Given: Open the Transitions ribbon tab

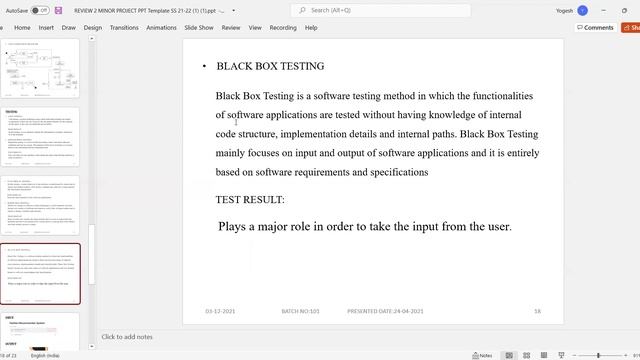Looking at the screenshot, I should [124, 28].
